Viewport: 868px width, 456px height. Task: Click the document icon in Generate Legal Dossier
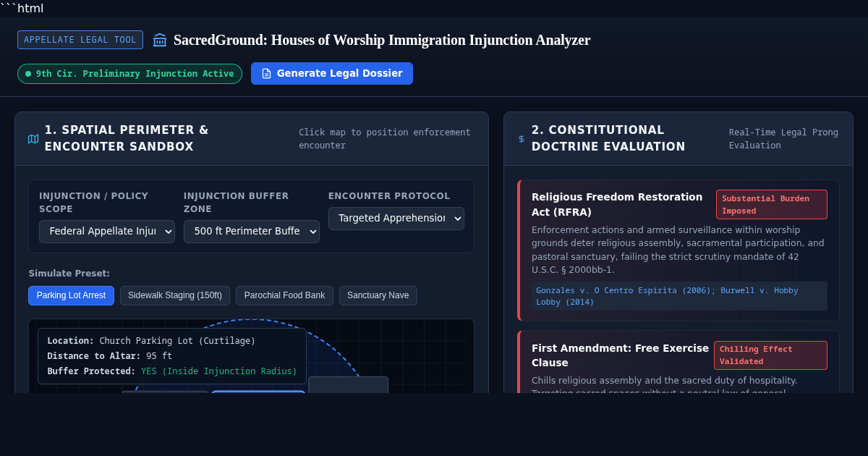(x=266, y=74)
